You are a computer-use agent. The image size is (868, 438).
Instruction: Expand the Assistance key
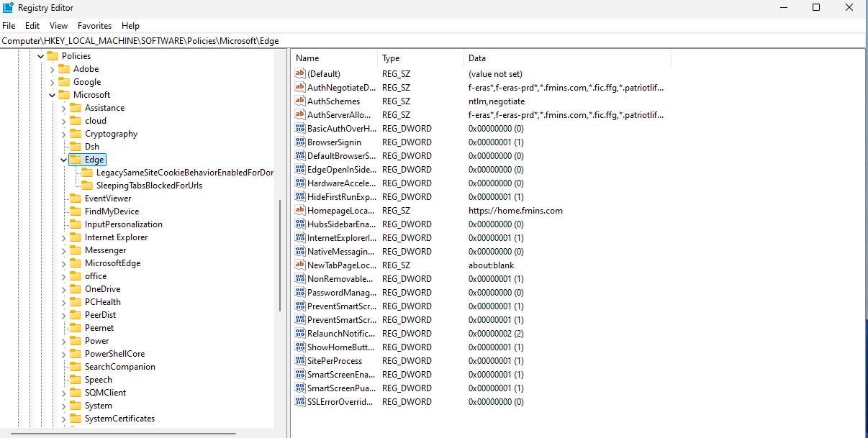pyautogui.click(x=63, y=108)
